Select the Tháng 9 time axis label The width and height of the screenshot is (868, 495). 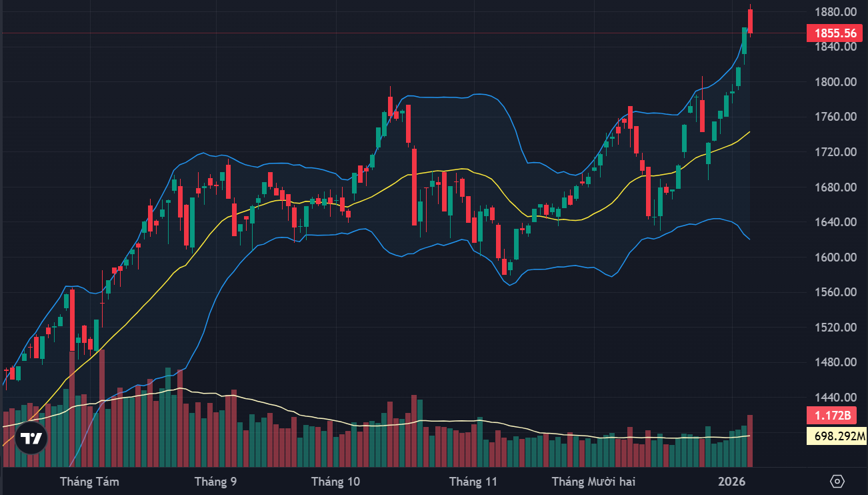[x=215, y=481]
